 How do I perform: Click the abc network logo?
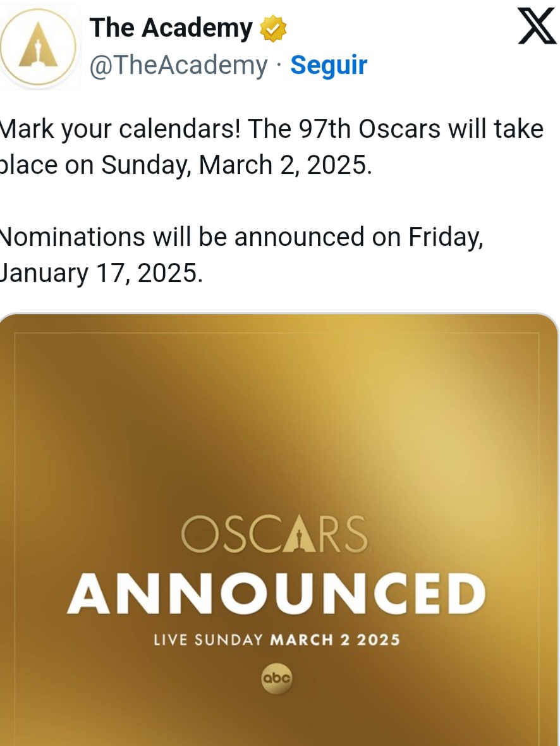[277, 679]
